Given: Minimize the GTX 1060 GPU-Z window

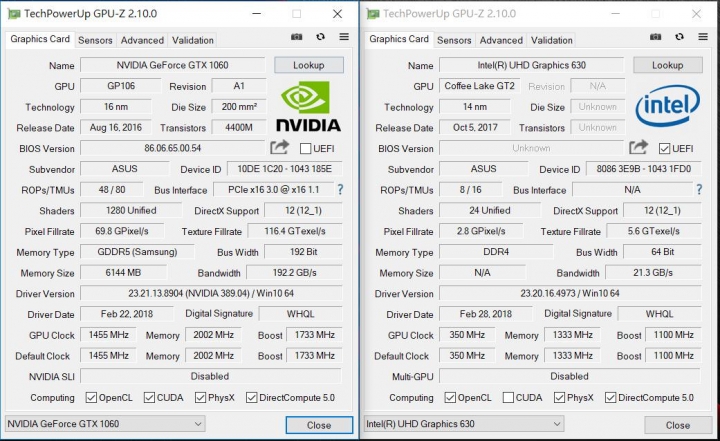Looking at the screenshot, I should [x=257, y=14].
